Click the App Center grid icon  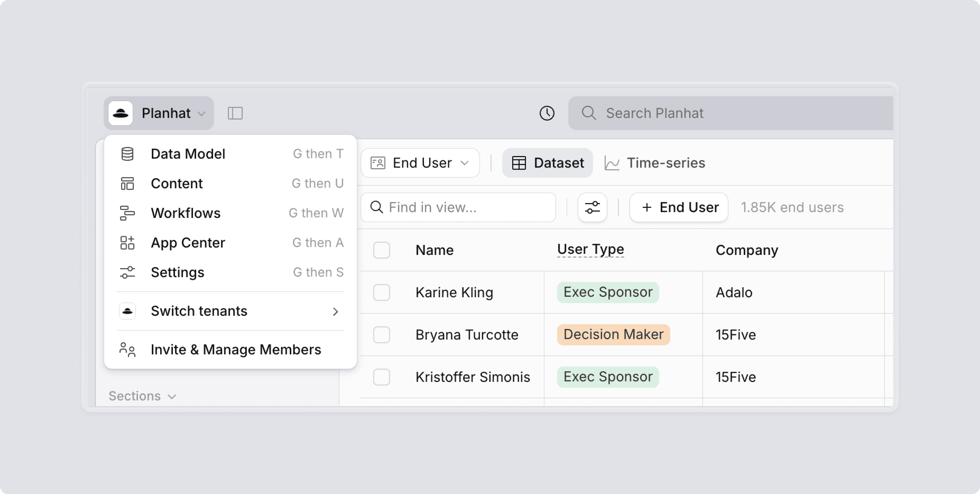pos(127,243)
